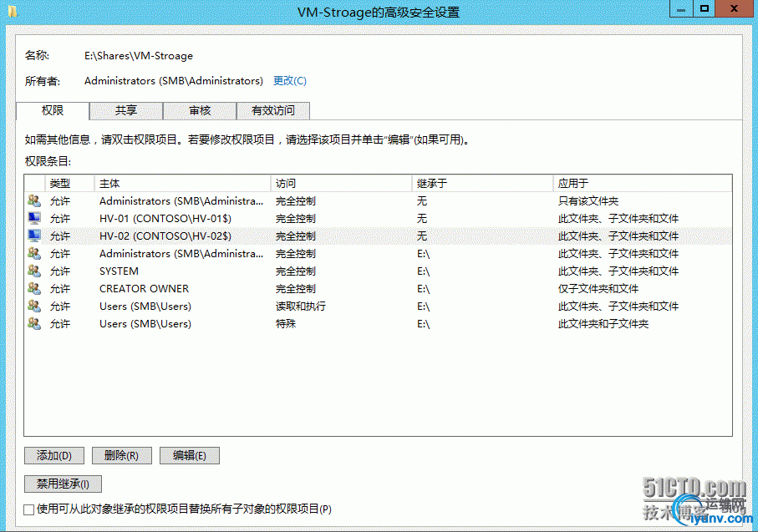Minimize the advanced security settings window
This screenshot has height=532, width=758.
pyautogui.click(x=681, y=8)
